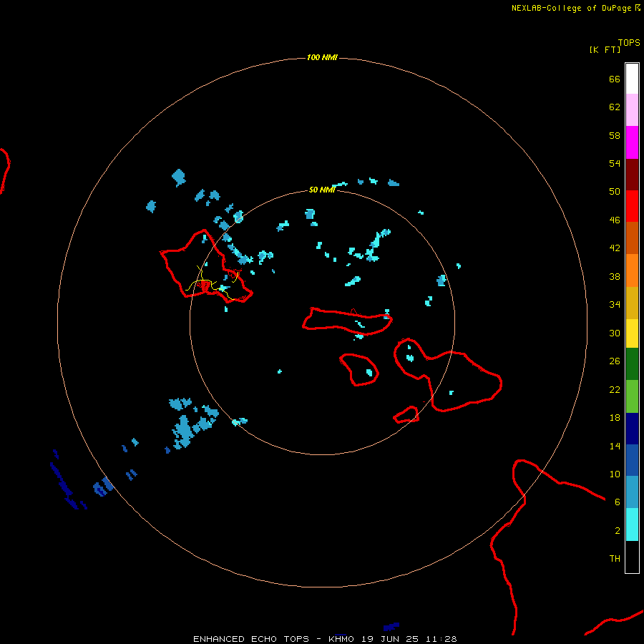Select the "26" legend value
The width and height of the screenshot is (644, 644).
[x=615, y=361]
